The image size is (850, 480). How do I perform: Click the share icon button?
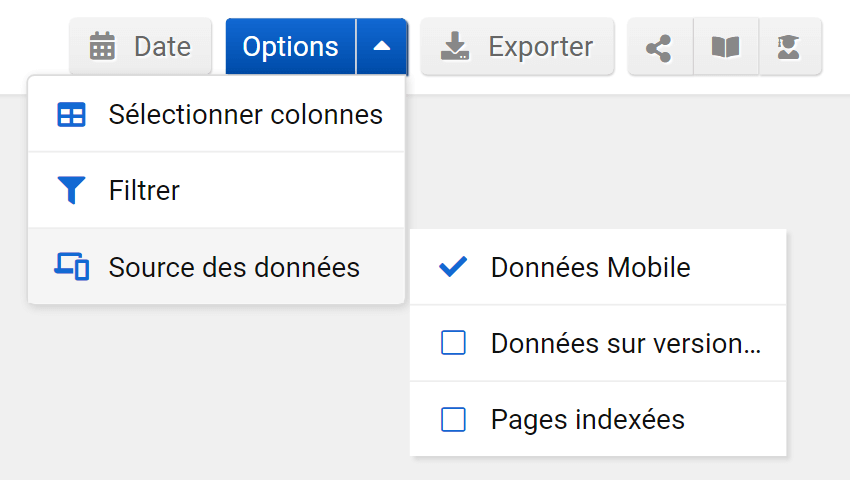(x=660, y=47)
